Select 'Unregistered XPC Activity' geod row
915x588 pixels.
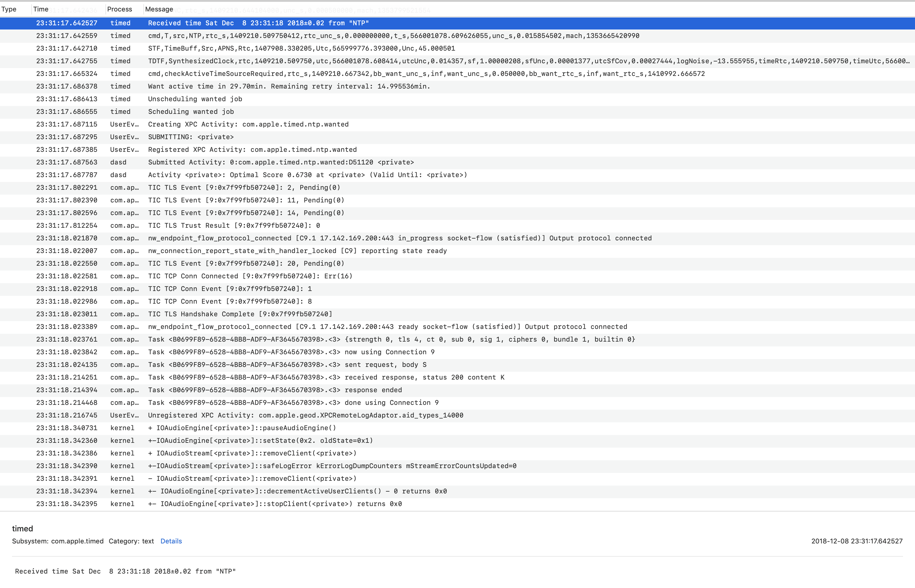pos(457,415)
